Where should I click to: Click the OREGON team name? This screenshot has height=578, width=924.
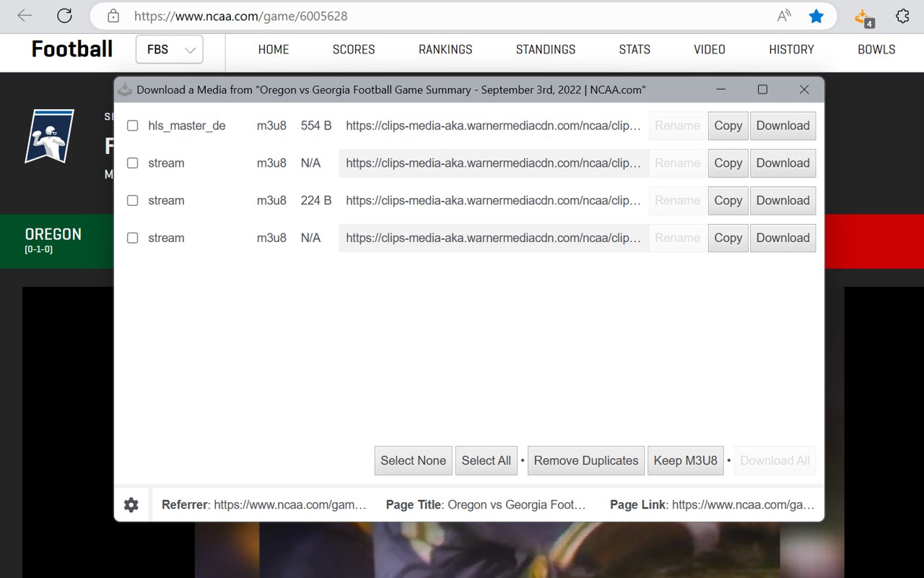pyautogui.click(x=53, y=234)
